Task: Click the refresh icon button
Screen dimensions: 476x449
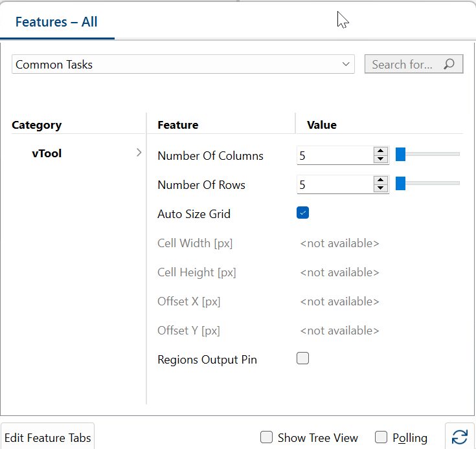Action: coord(459,437)
